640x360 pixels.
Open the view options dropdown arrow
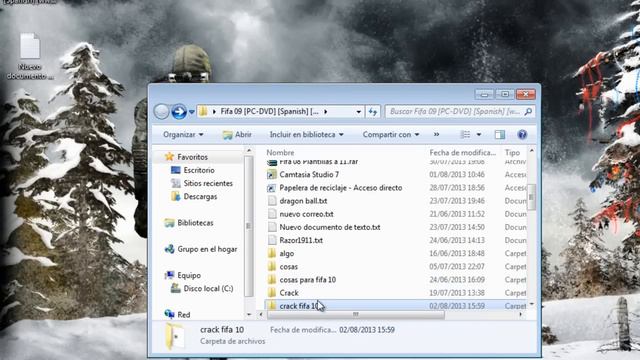point(479,135)
